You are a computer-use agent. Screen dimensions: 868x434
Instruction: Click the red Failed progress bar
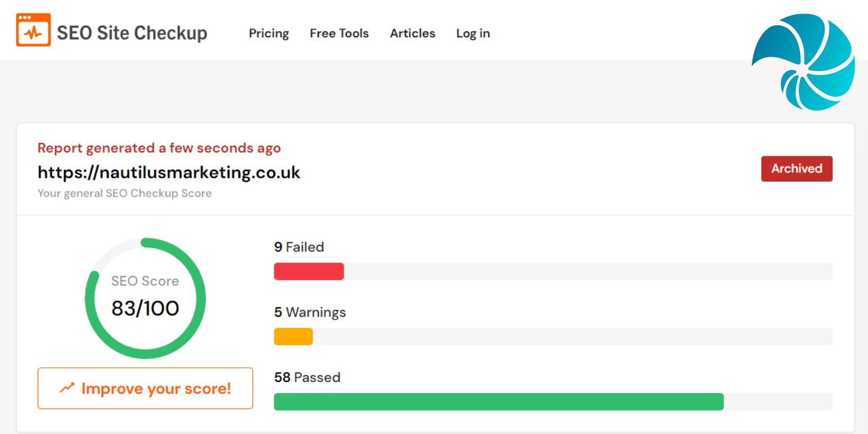[308, 271]
